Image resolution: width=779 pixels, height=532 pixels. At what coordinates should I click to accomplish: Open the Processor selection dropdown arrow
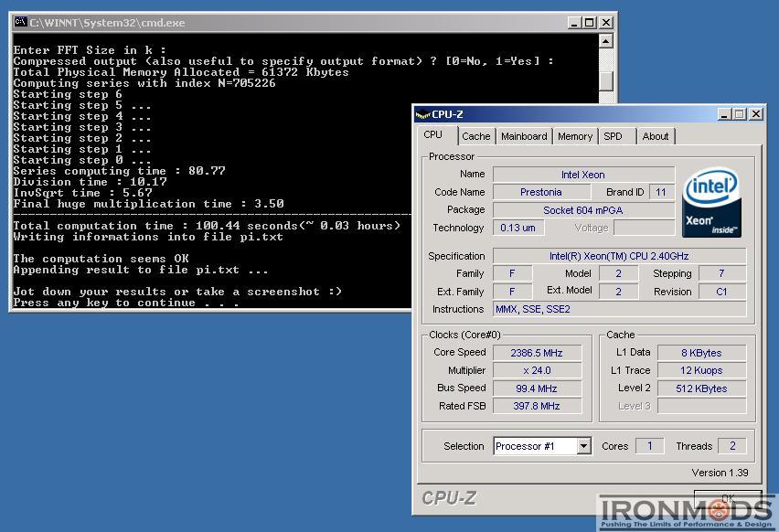(583, 446)
